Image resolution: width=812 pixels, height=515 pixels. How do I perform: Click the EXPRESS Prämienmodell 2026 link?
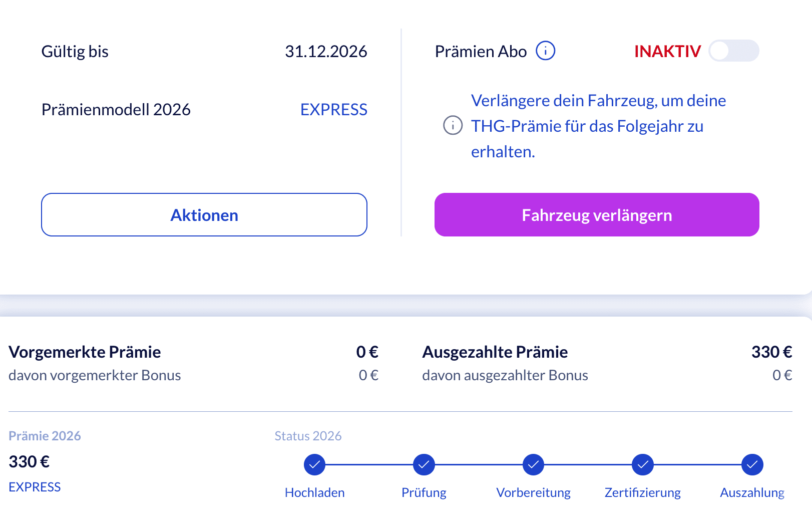[x=333, y=109]
